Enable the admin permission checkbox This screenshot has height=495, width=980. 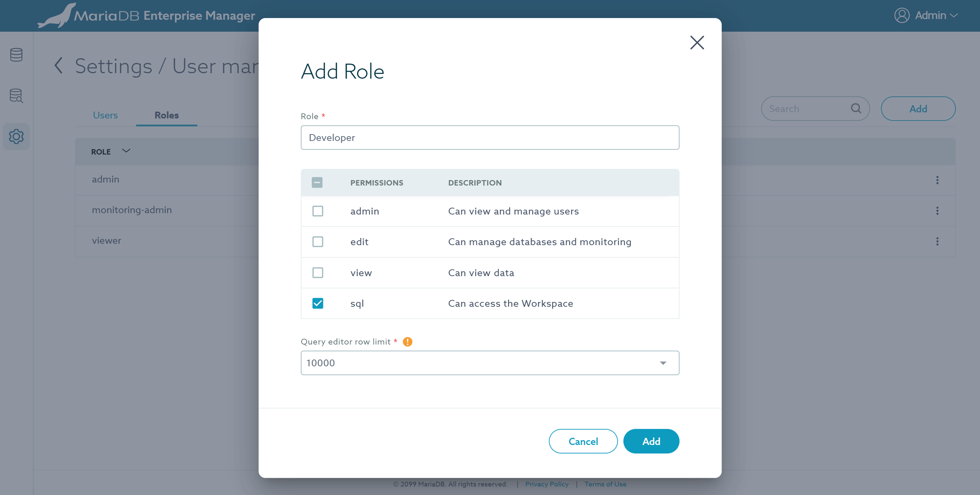[x=317, y=211]
